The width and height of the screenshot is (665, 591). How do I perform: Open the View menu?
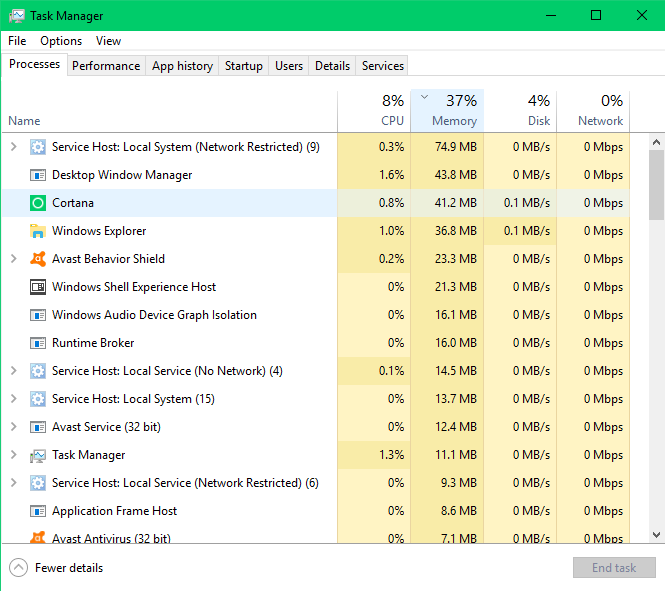coord(108,41)
